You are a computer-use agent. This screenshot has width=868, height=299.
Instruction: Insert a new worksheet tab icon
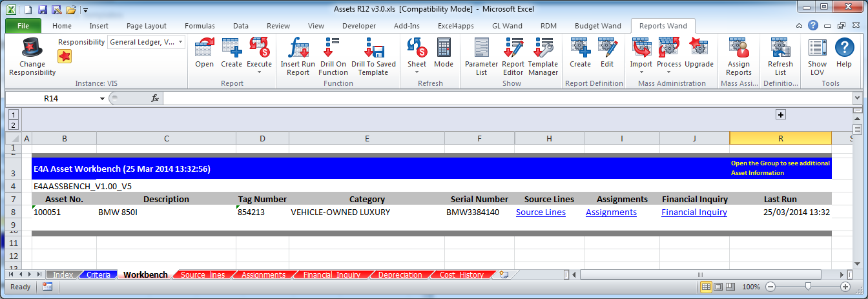click(504, 274)
